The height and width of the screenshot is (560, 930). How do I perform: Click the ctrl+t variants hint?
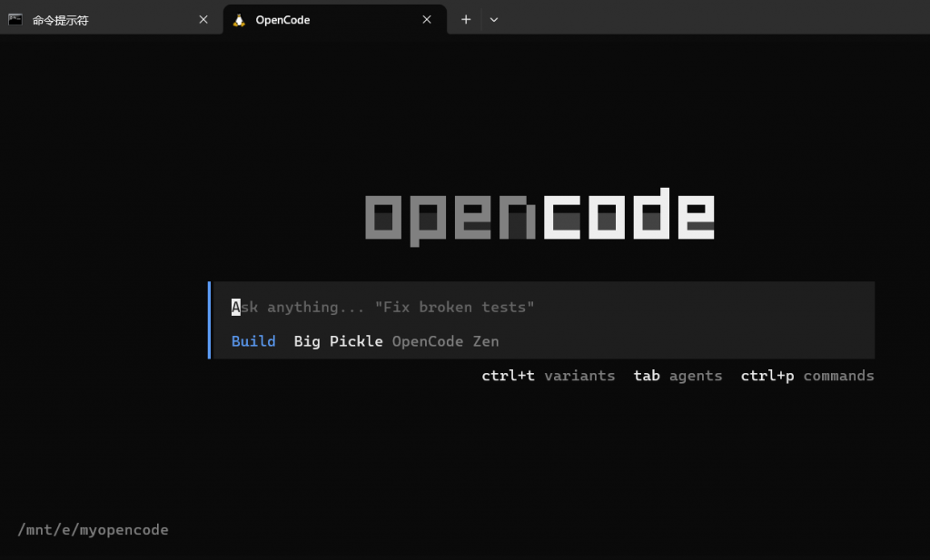coord(548,376)
